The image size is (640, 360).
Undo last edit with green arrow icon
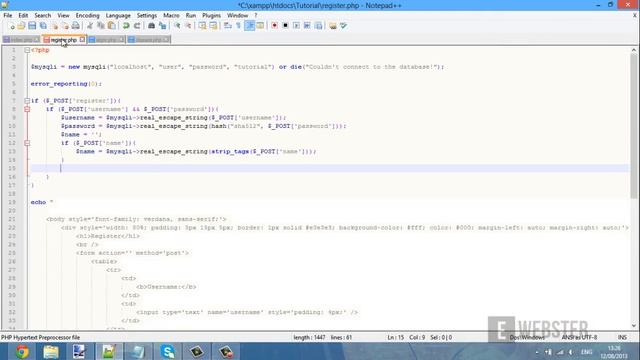click(x=126, y=26)
